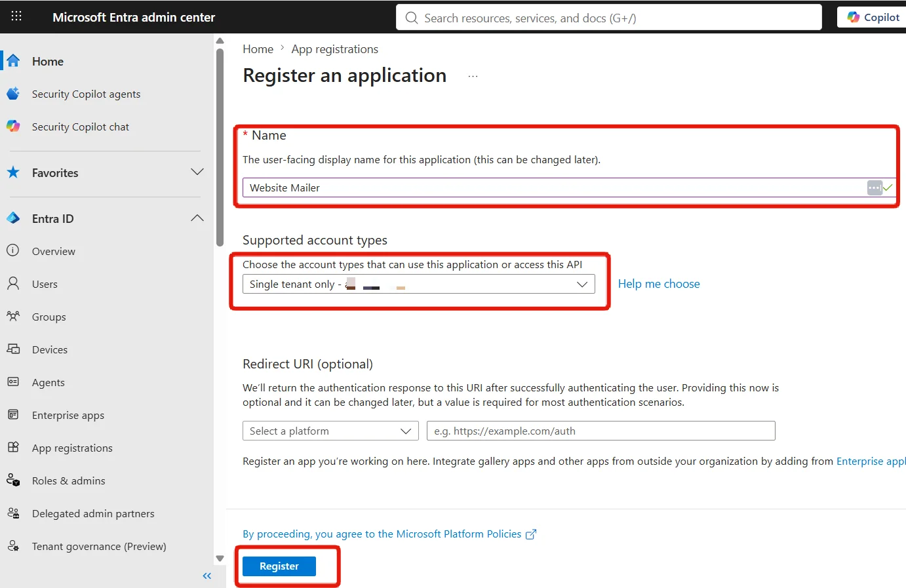Click the Users person icon

13,283
